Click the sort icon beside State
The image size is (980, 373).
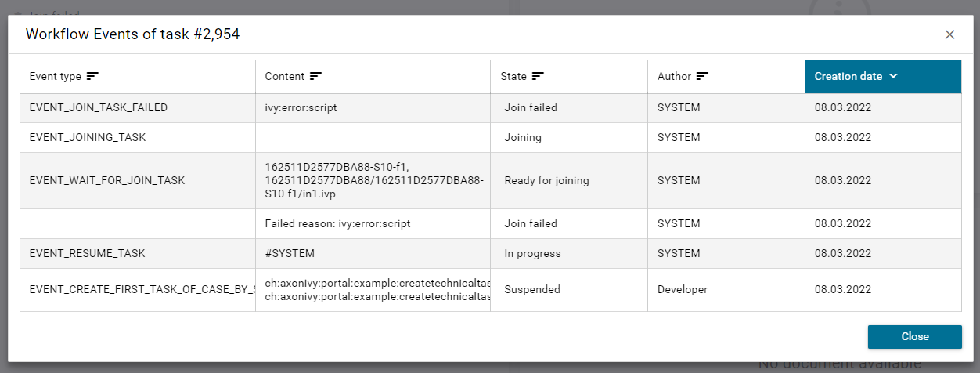538,76
